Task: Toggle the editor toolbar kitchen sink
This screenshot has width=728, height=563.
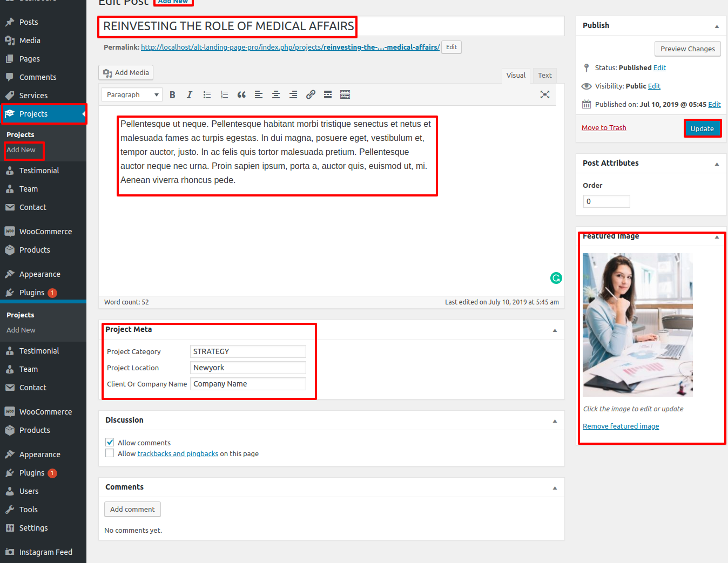Action: (345, 95)
